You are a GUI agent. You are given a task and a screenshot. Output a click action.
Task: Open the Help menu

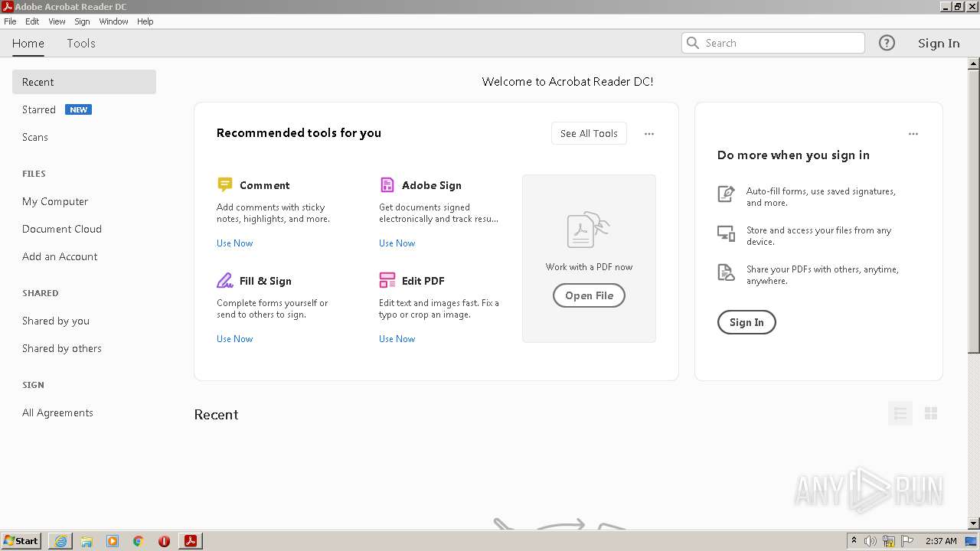(x=145, y=21)
